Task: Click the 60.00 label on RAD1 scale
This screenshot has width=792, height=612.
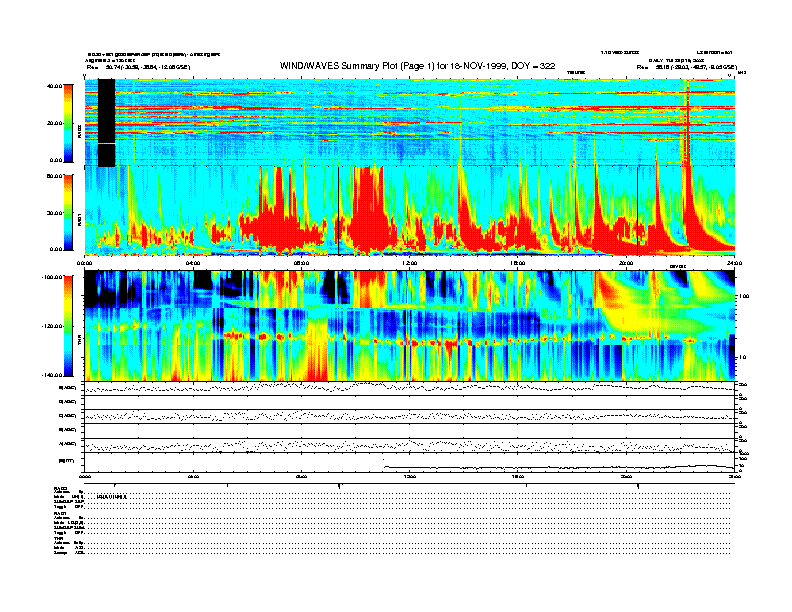Action: tap(54, 176)
